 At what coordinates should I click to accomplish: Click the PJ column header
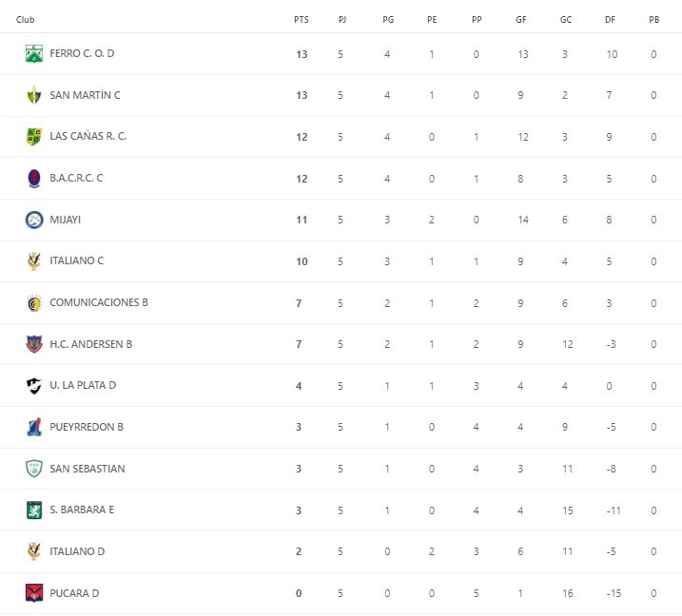(x=342, y=19)
